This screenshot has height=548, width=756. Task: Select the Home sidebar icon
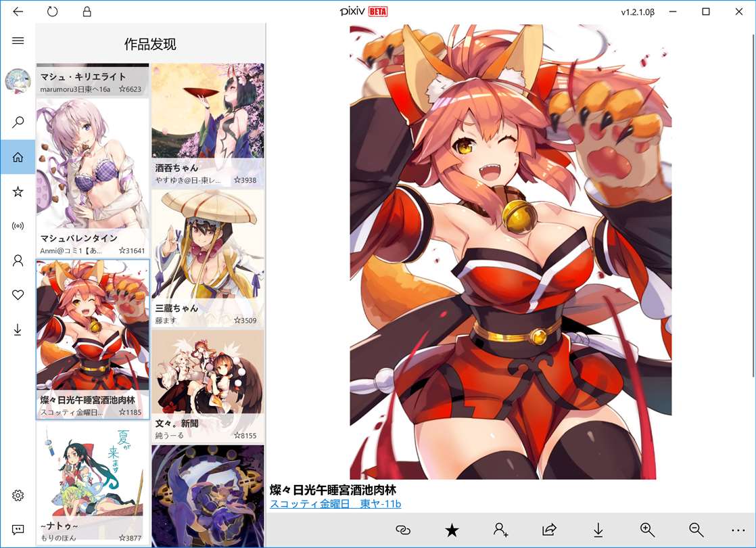coord(18,157)
